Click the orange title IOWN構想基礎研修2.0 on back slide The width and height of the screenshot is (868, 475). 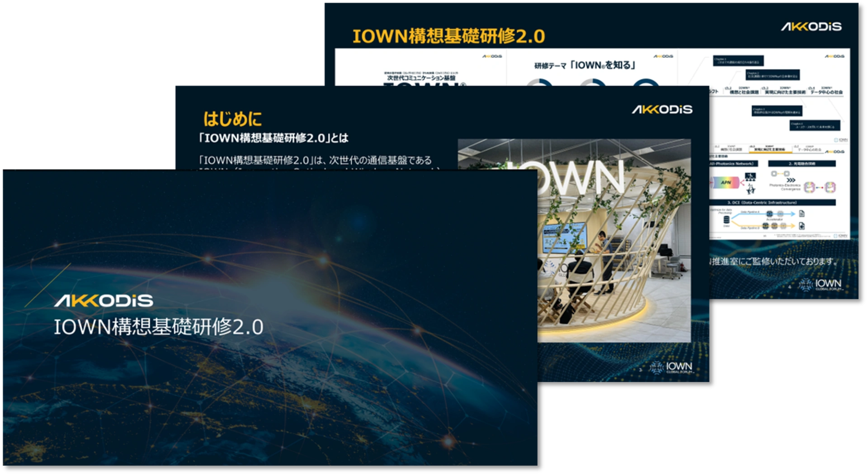point(448,36)
